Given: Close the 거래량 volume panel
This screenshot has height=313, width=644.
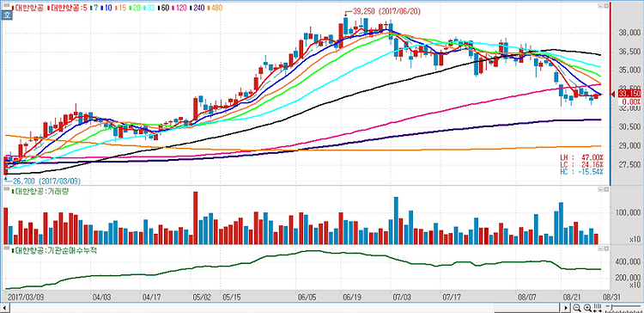Looking at the screenshot, I should 605,189.
